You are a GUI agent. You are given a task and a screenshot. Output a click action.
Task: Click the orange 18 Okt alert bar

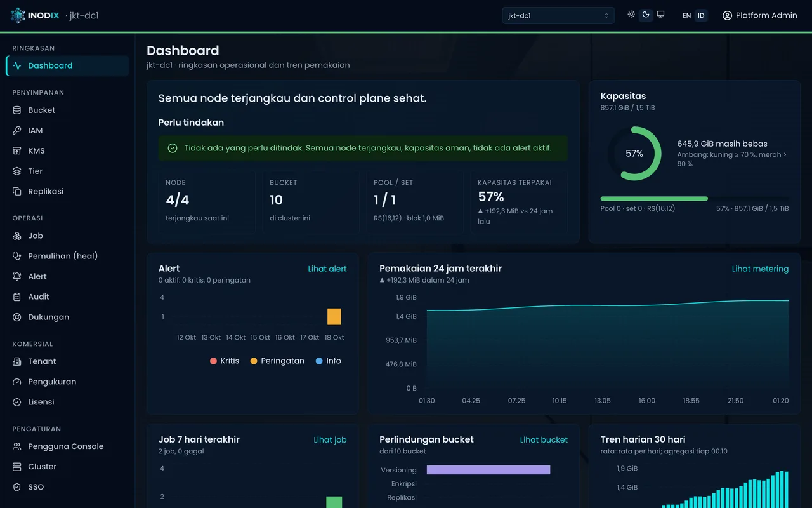(334, 316)
